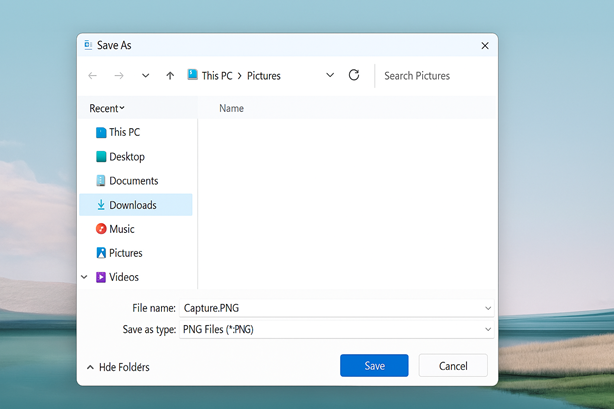Expand the Videos folder tree
Viewport: 614px width, 409px height.
pos(85,277)
